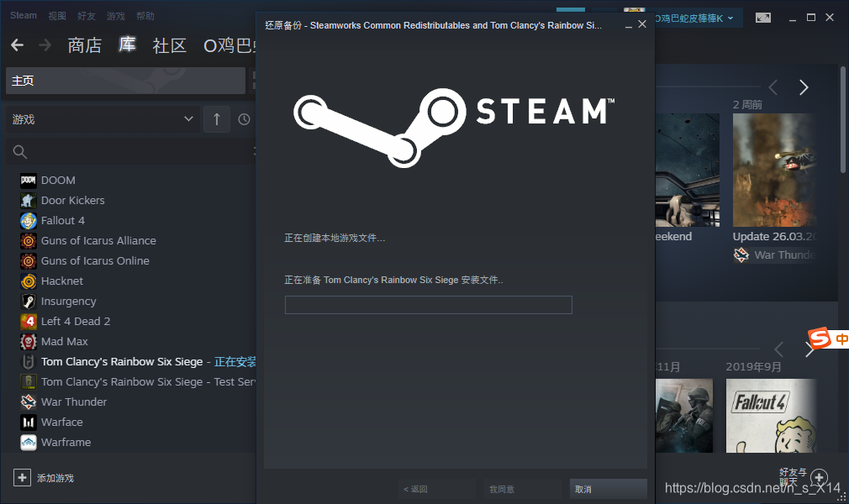Click the 我同意 button in restore dialog
Viewport: 849px width, 504px height.
(x=523, y=489)
